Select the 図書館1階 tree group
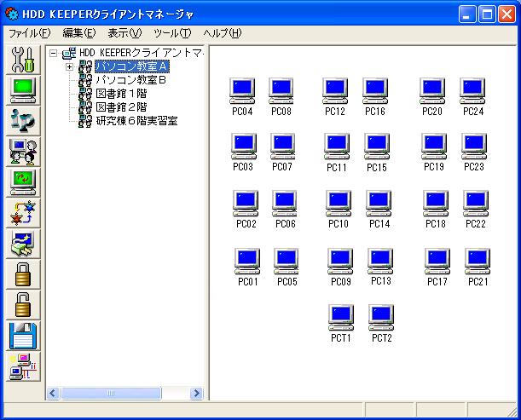 (121, 94)
